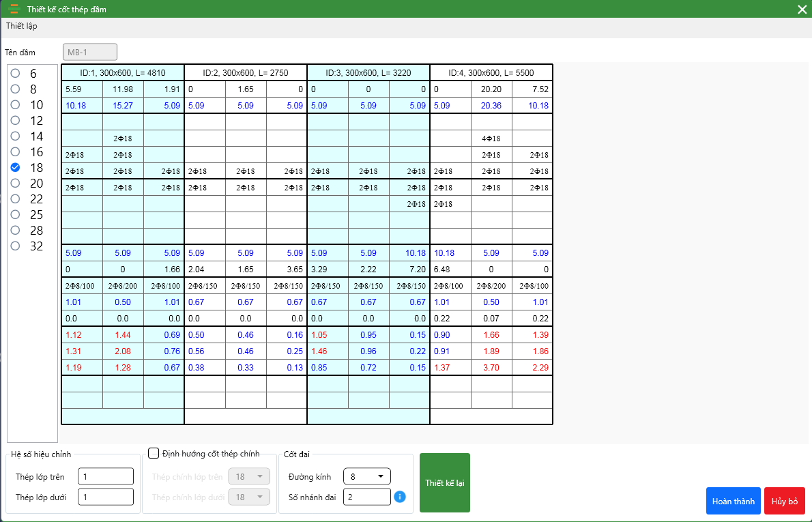Click the cell with value 5.59
812x522 pixels.
pos(82,89)
